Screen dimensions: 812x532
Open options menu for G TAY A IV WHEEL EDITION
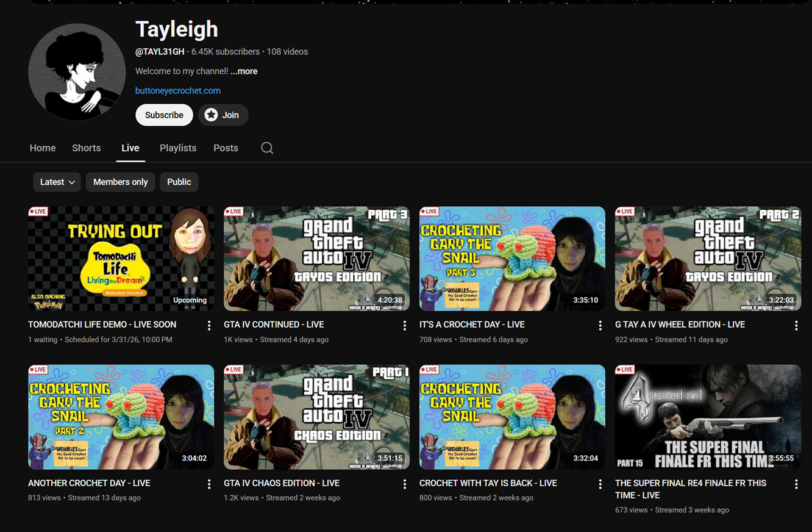point(796,326)
